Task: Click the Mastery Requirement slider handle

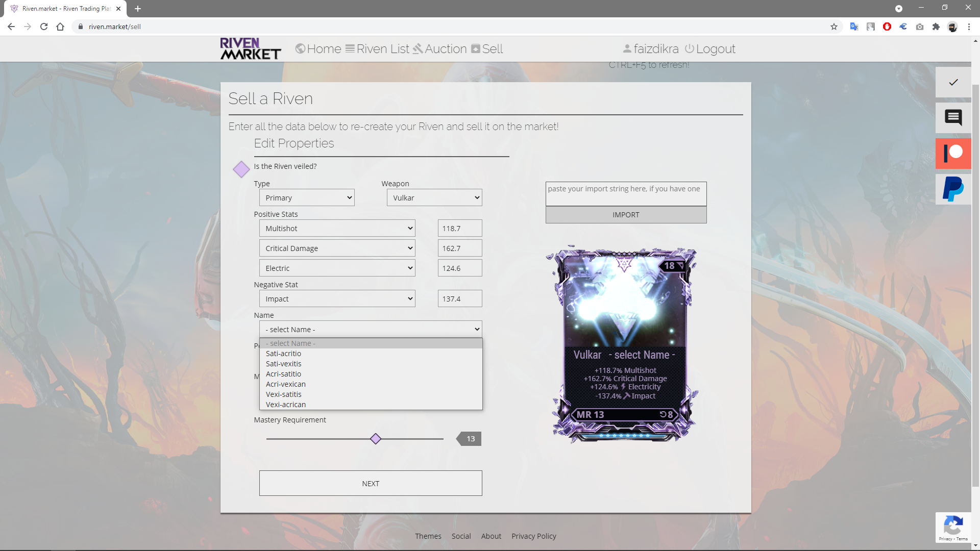Action: coord(376,439)
